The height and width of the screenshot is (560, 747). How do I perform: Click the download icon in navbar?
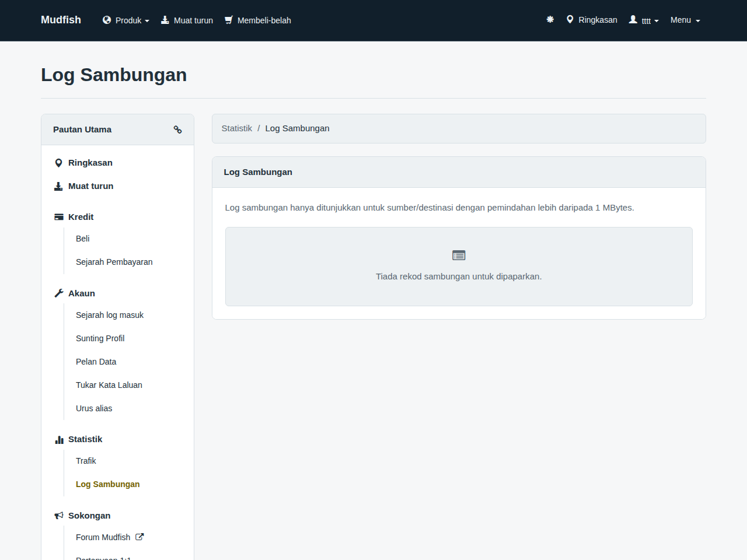[x=165, y=20]
